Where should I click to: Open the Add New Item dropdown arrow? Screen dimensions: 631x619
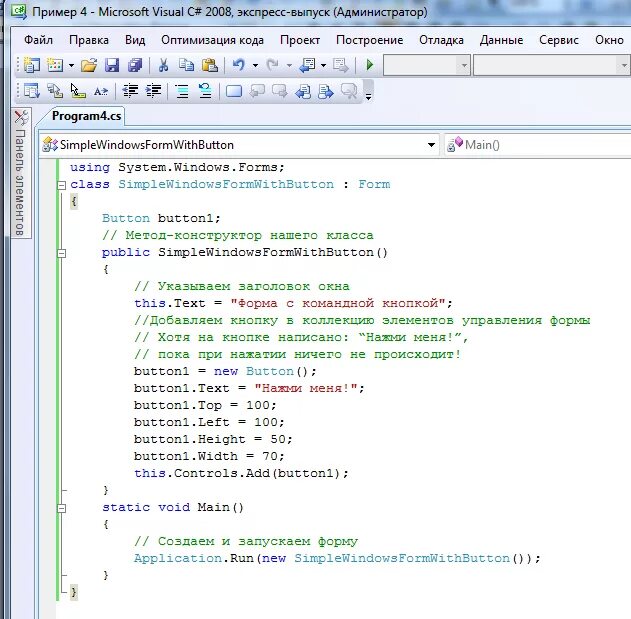pyautogui.click(x=71, y=65)
